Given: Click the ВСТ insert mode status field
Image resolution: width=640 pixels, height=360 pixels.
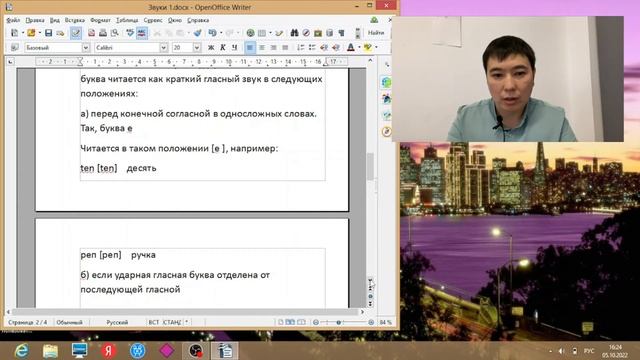Looking at the screenshot, I should pyautogui.click(x=153, y=322).
